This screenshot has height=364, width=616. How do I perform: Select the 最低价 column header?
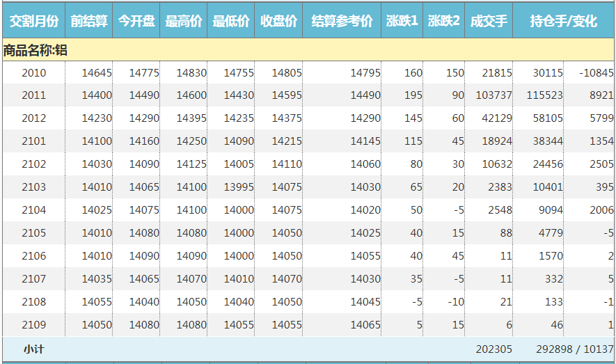231,21
